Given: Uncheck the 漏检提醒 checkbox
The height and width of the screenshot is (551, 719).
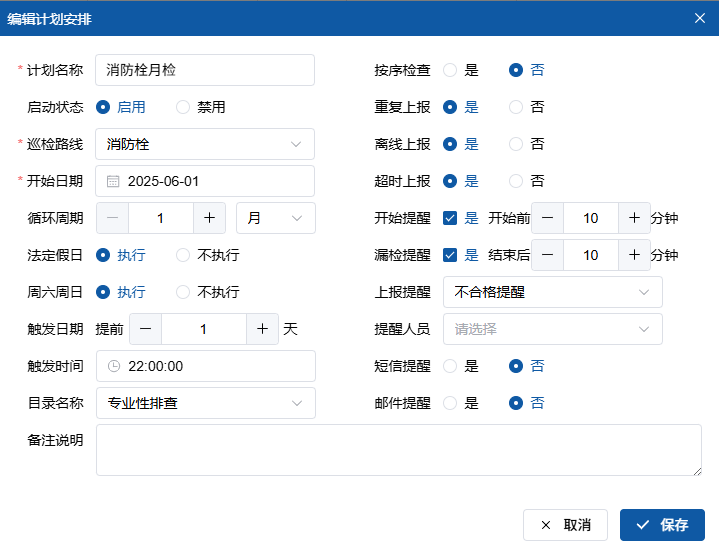Looking at the screenshot, I should [x=450, y=255].
